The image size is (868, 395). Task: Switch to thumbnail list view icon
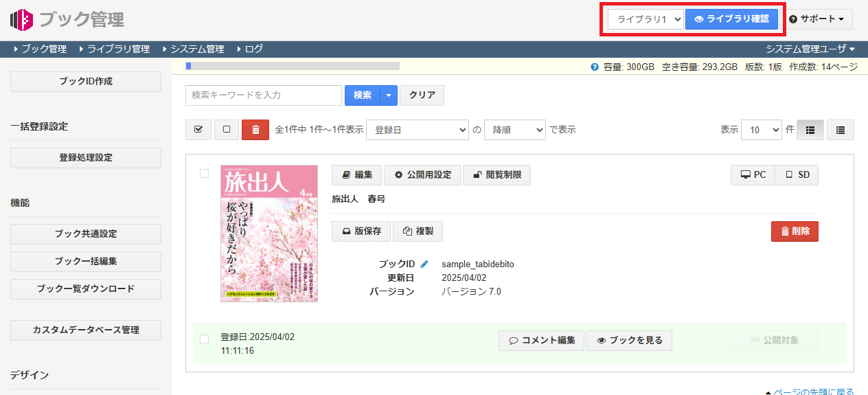coord(810,130)
